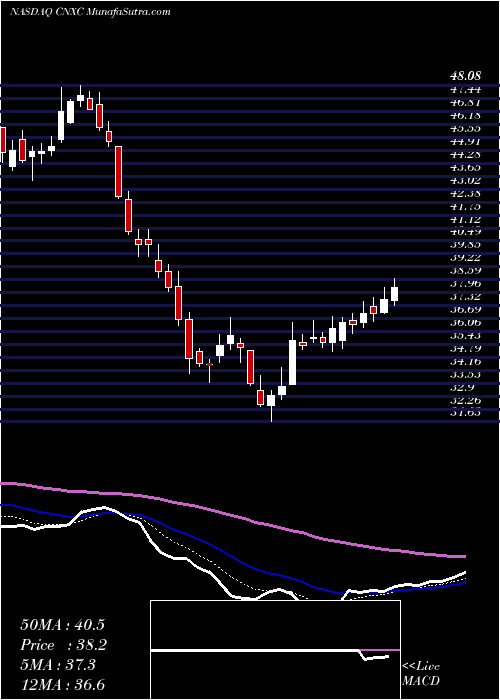
Task: Select the 39.22 price axis label
Action: 465,258
